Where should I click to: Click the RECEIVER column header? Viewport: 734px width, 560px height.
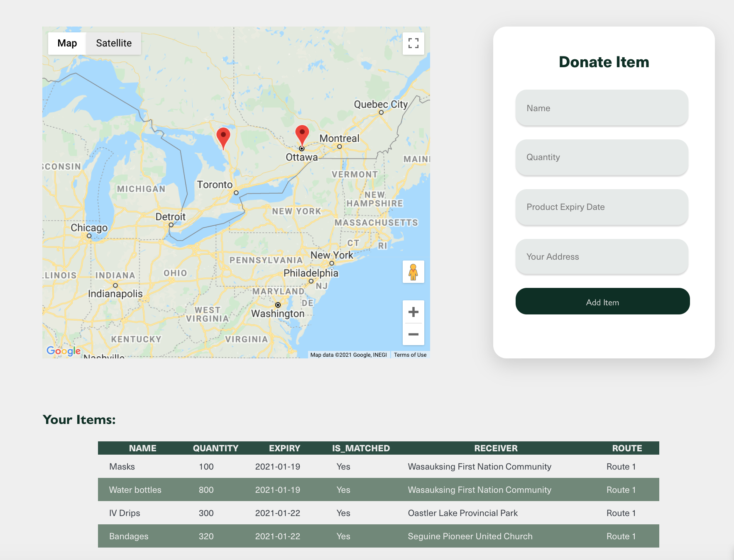point(496,448)
